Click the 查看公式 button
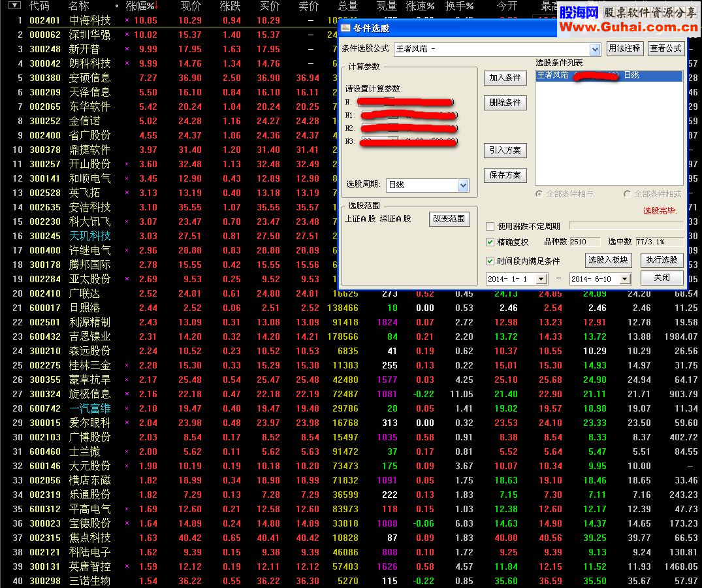This screenshot has height=588, width=702. tap(665, 48)
